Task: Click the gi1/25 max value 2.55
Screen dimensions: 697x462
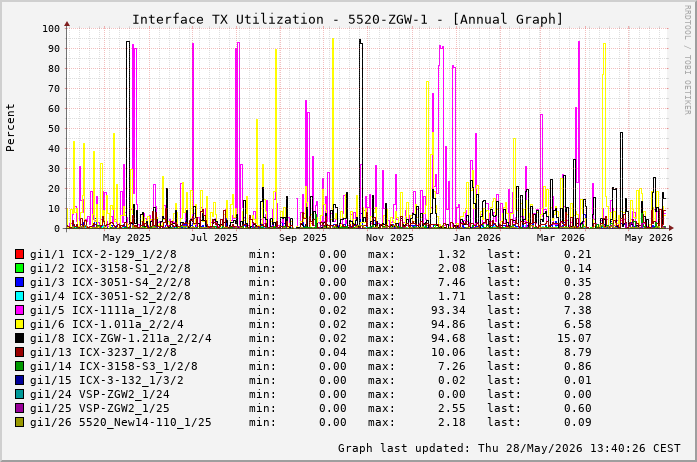Action: [x=452, y=408]
